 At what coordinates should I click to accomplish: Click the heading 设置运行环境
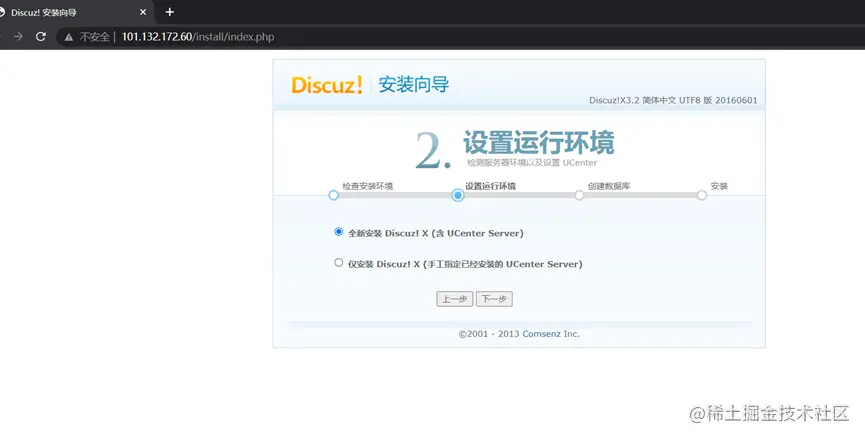click(539, 143)
